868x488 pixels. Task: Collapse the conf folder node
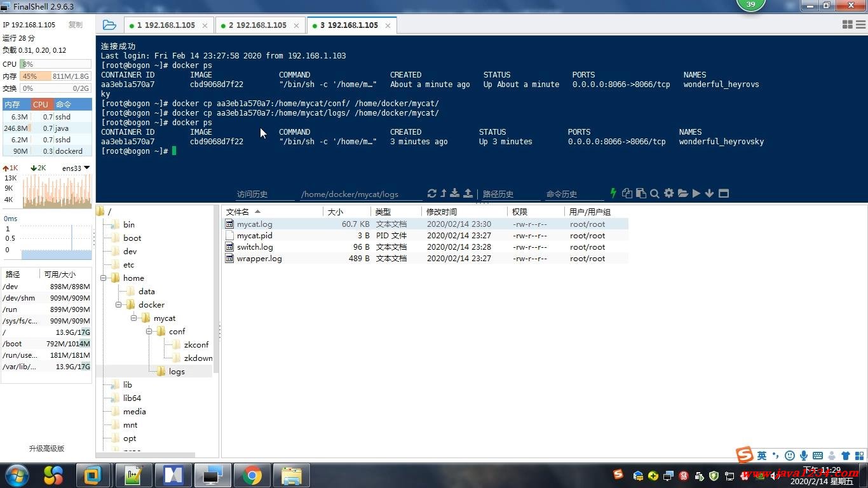[x=149, y=332]
